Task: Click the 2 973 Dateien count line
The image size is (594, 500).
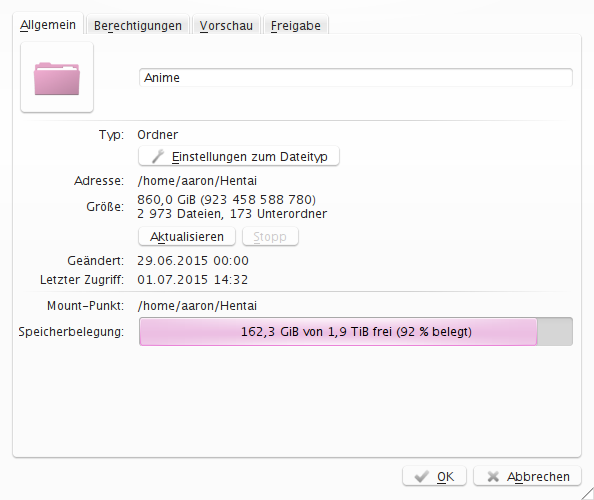Action: tap(232, 214)
